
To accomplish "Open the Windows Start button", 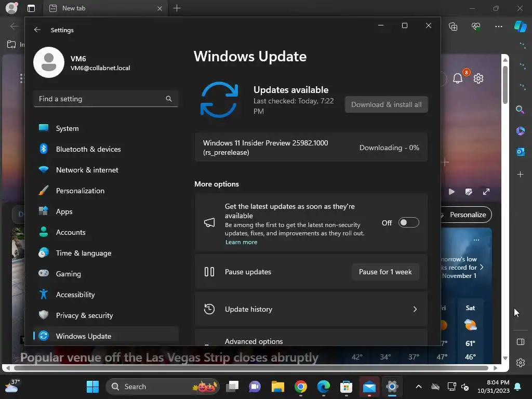I will pos(92,387).
